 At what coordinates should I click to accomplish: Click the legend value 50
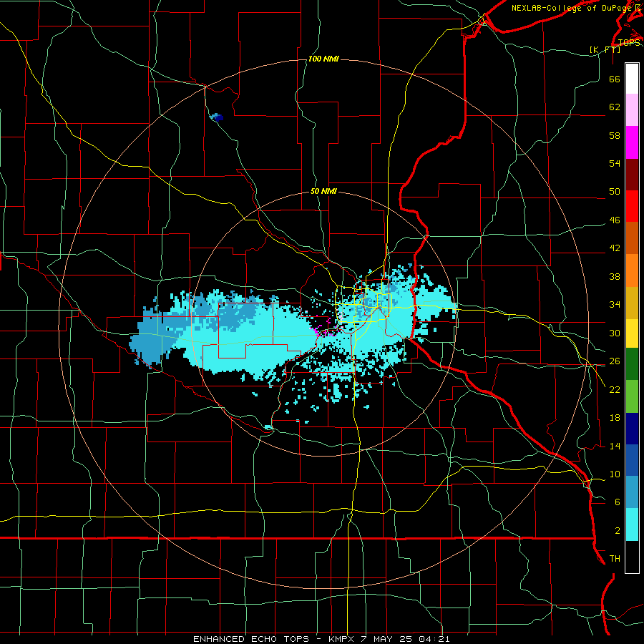pyautogui.click(x=615, y=192)
